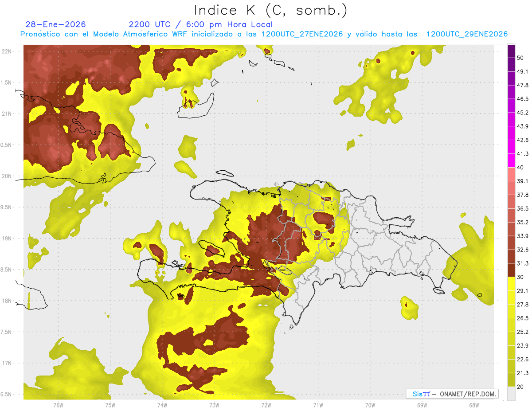Viewport: 532px width, 411px height.
Task: Click the latitude label "19N"
Action: pyautogui.click(x=7, y=239)
